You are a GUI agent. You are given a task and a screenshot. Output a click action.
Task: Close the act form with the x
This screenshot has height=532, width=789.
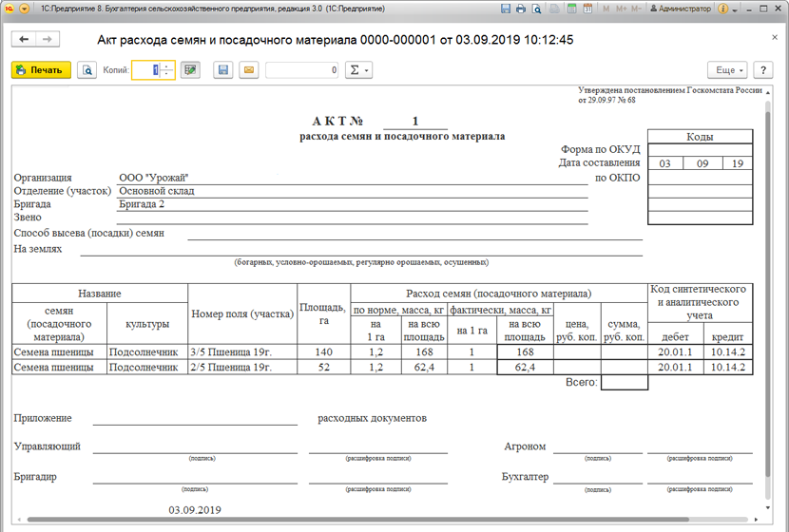point(775,37)
